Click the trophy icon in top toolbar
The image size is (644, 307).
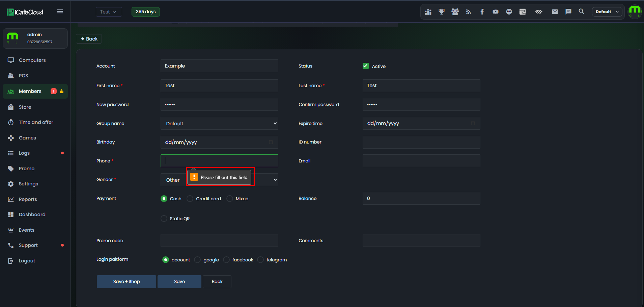pos(441,12)
